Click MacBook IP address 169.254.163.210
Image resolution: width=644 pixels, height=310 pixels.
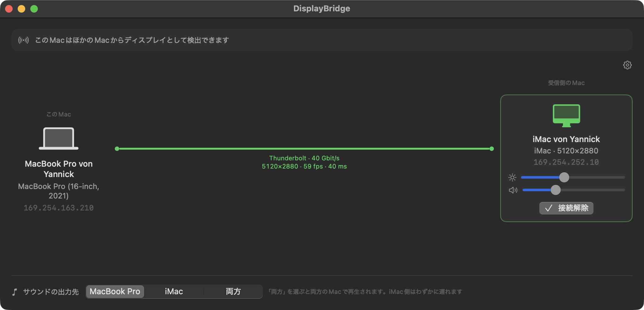coord(59,208)
